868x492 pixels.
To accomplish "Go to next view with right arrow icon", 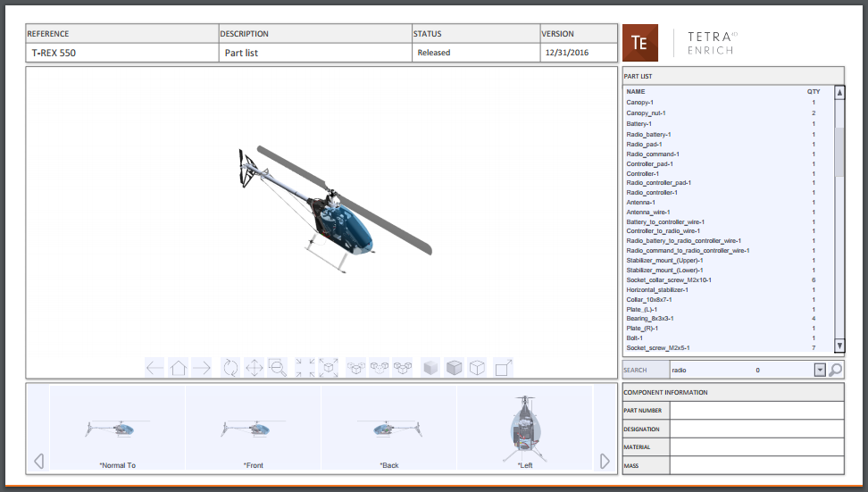I will click(202, 368).
